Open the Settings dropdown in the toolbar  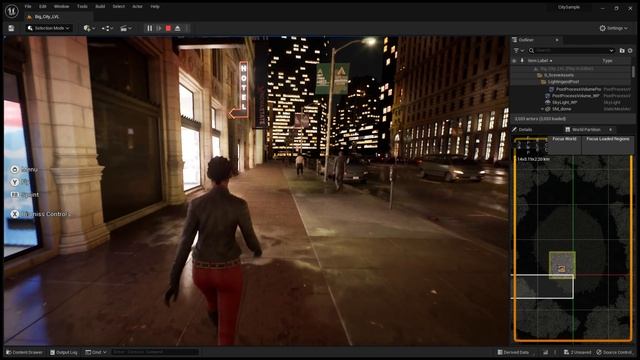click(613, 28)
